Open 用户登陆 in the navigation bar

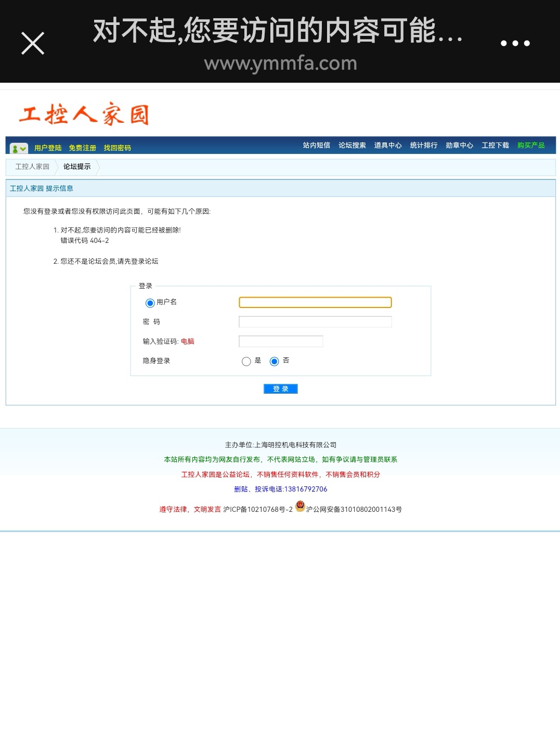point(48,148)
